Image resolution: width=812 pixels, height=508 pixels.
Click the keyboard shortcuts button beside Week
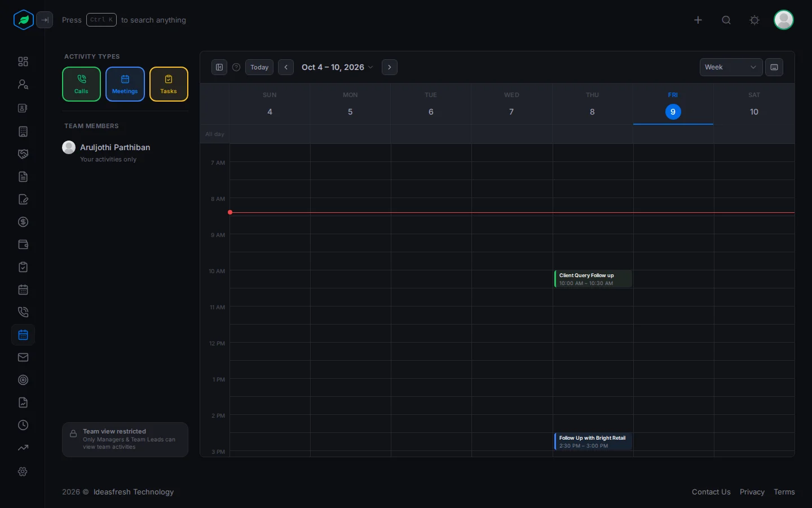pos(774,67)
